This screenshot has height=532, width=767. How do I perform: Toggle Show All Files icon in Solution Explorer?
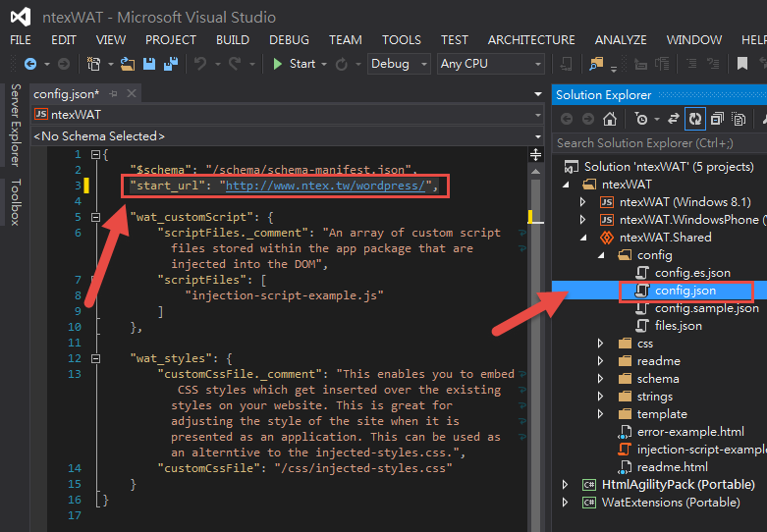(739, 119)
